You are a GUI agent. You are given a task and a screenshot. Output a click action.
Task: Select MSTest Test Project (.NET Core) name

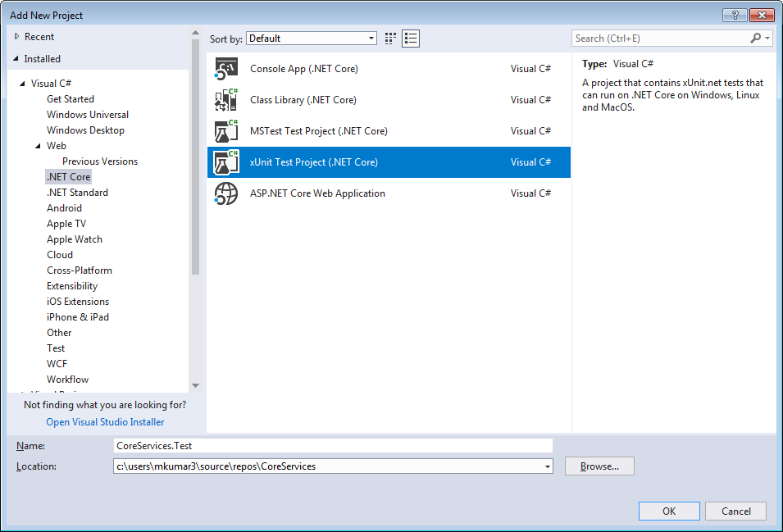pyautogui.click(x=319, y=131)
